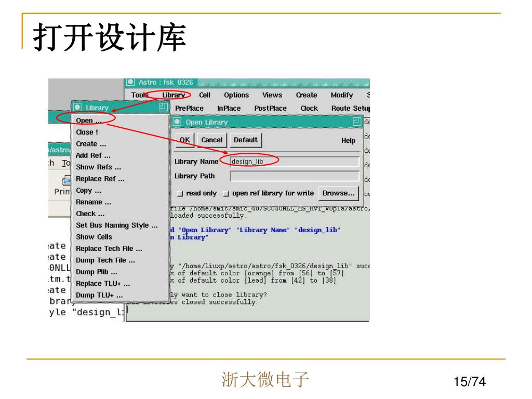Image resolution: width=532 pixels, height=399 pixels.
Task: Open the PrePlace menu
Action: tap(189, 108)
